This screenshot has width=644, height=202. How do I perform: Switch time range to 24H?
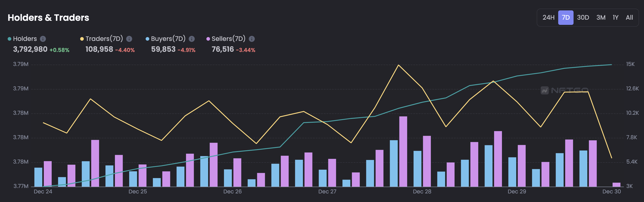(x=548, y=18)
